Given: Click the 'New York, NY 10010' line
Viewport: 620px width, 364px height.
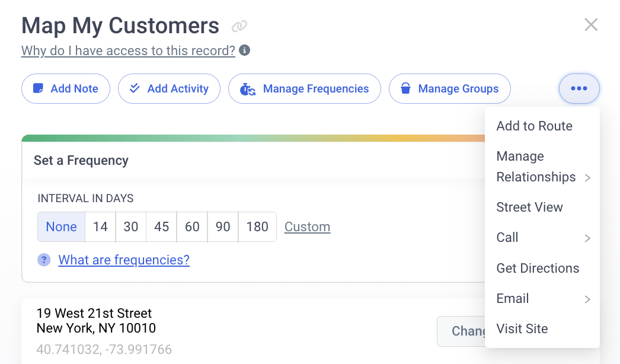Looking at the screenshot, I should click(96, 328).
